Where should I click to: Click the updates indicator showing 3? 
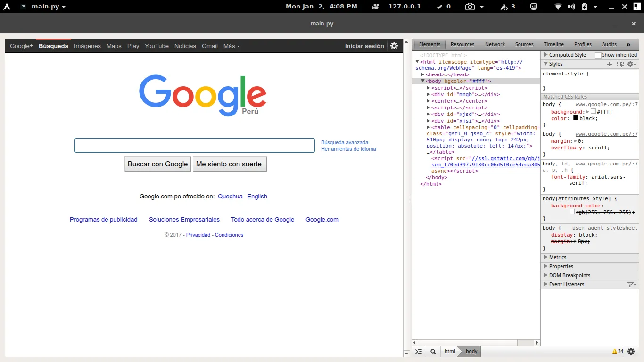(508, 7)
